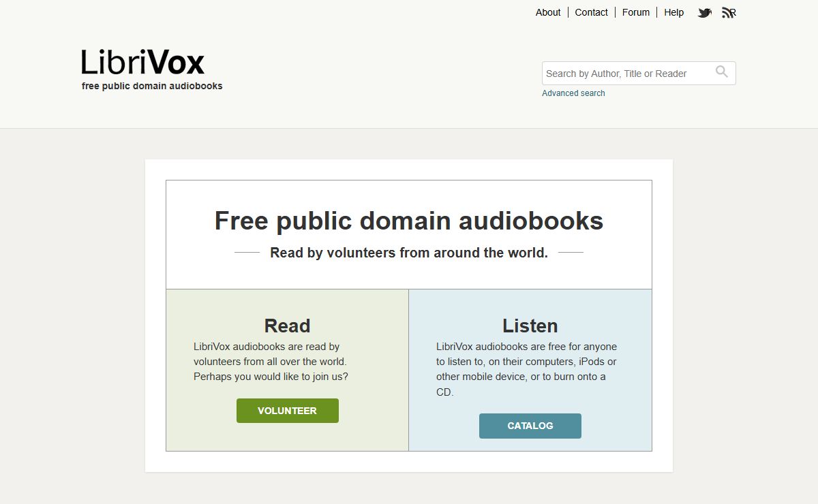The image size is (818, 504).
Task: Open the LibriVox Twitter page icon
Action: tap(705, 12)
